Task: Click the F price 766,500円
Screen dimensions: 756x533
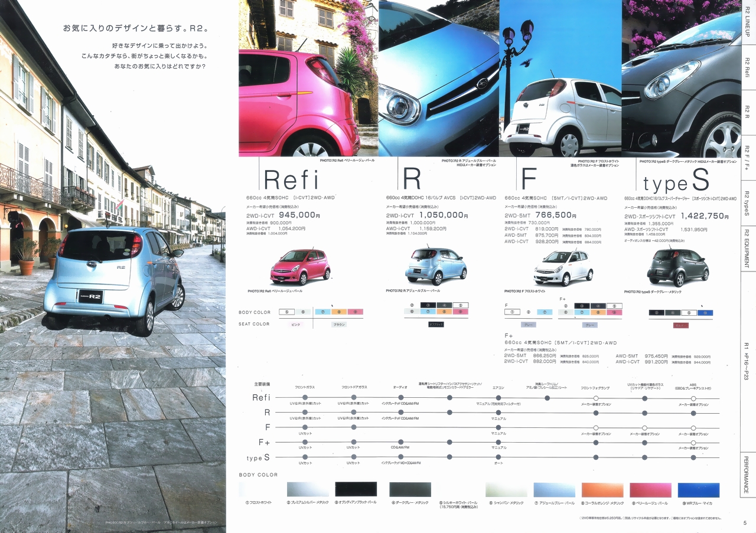Action: (x=557, y=215)
